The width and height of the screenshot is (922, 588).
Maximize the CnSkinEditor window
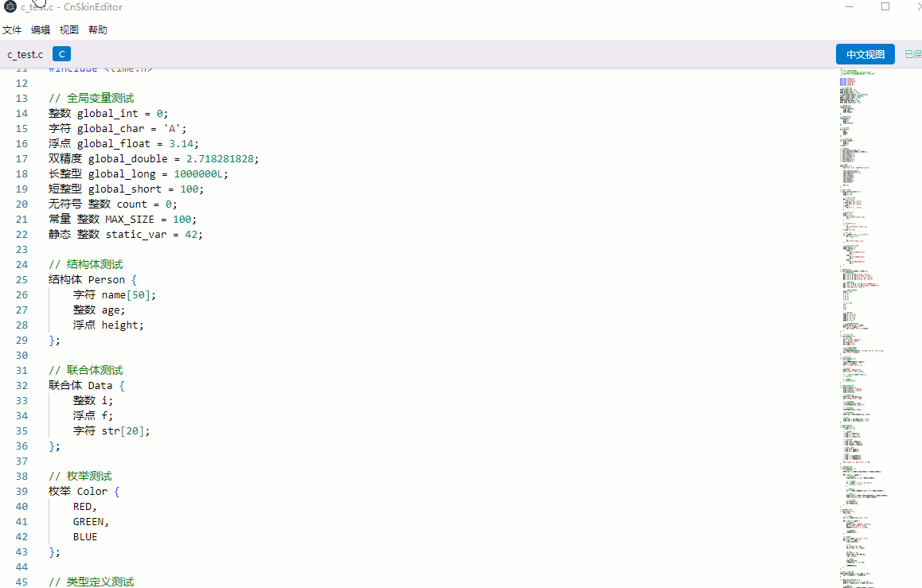click(885, 6)
